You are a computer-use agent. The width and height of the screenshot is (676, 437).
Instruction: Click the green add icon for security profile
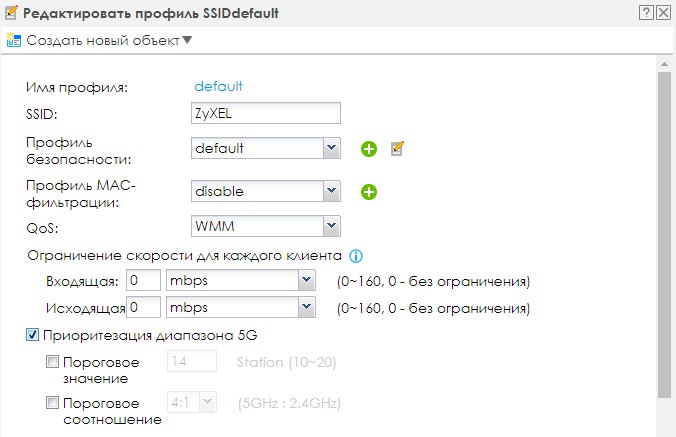click(369, 149)
